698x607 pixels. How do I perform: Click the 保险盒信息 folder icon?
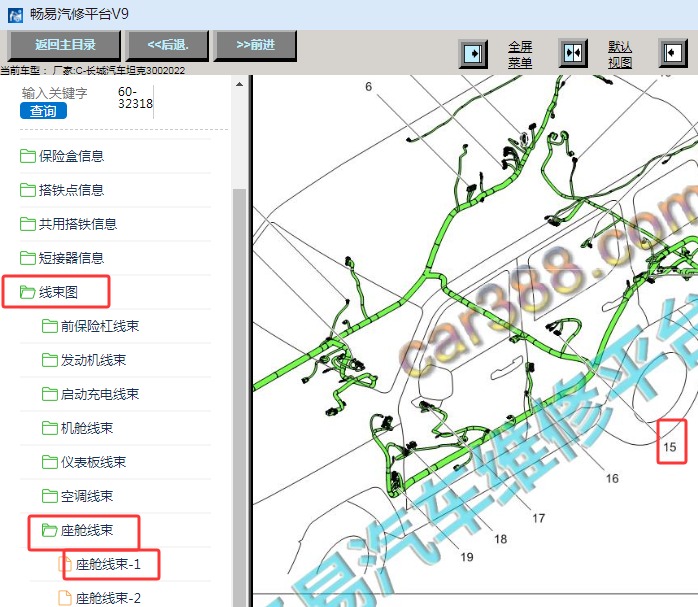[28, 156]
